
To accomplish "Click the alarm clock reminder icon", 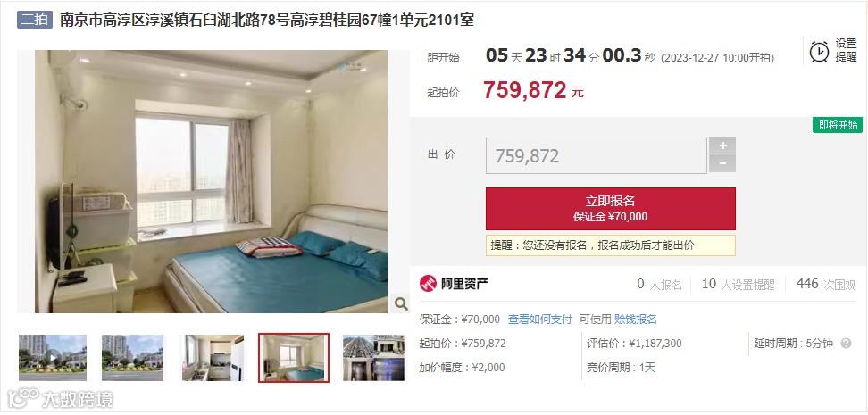I will click(819, 52).
